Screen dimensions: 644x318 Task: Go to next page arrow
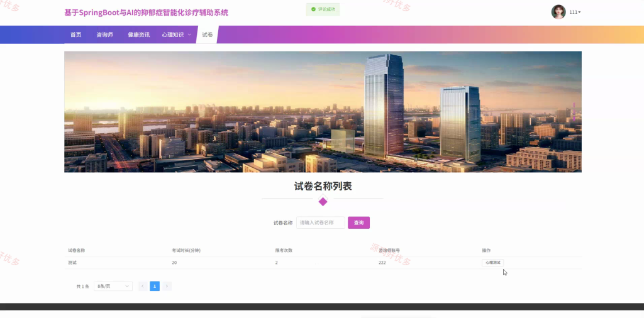(167, 286)
